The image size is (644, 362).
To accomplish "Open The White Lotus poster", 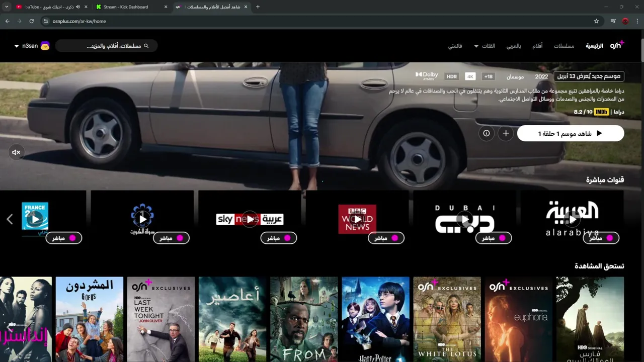I will tap(447, 319).
